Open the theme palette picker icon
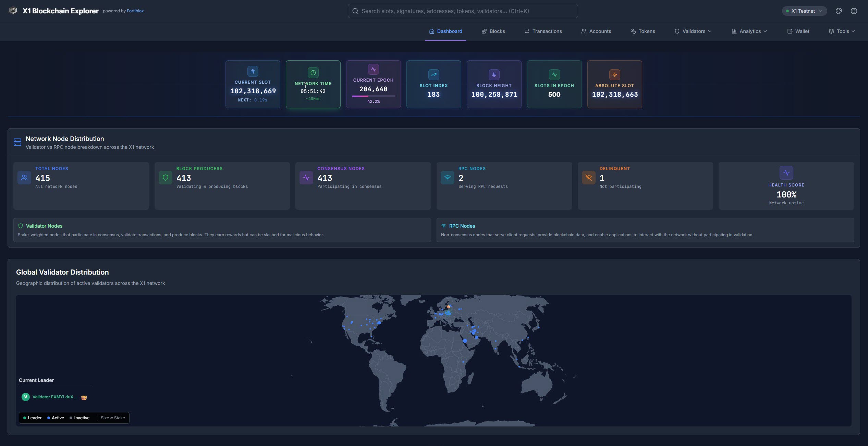 [x=839, y=11]
